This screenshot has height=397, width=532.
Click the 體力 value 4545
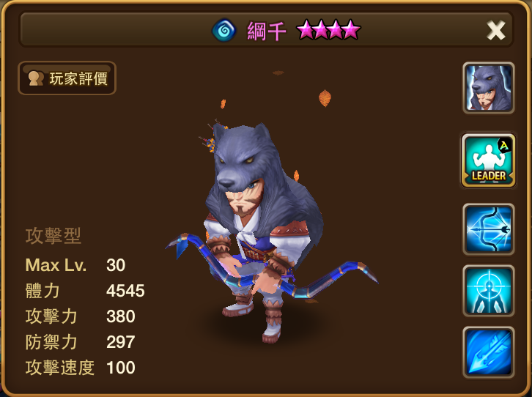pos(125,291)
